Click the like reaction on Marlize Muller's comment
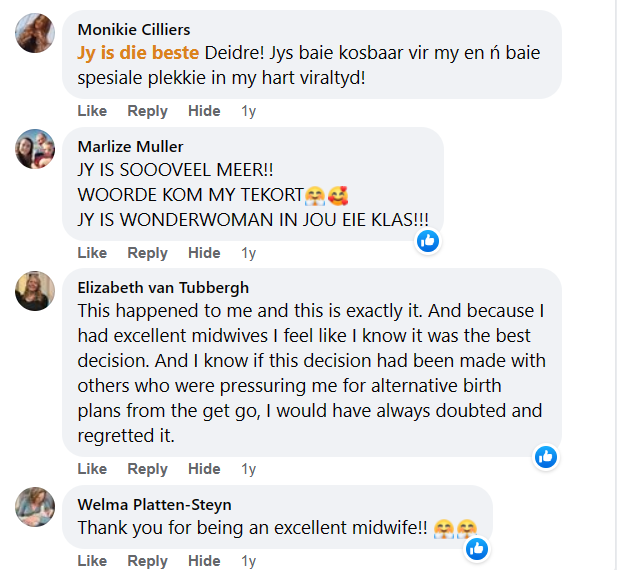The image size is (617, 570). tap(428, 240)
